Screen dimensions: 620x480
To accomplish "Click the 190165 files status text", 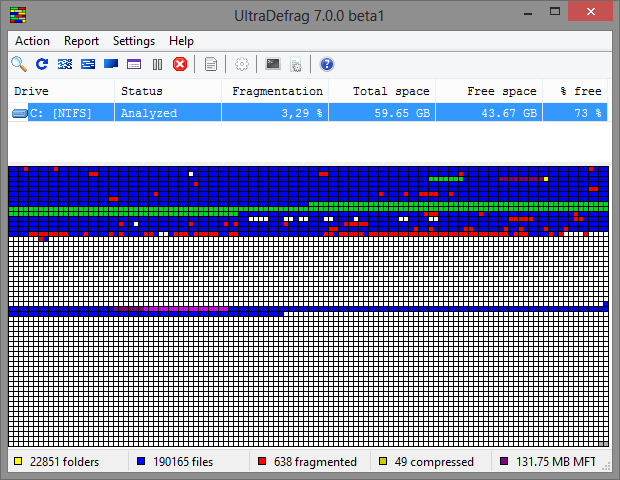I will (183, 462).
